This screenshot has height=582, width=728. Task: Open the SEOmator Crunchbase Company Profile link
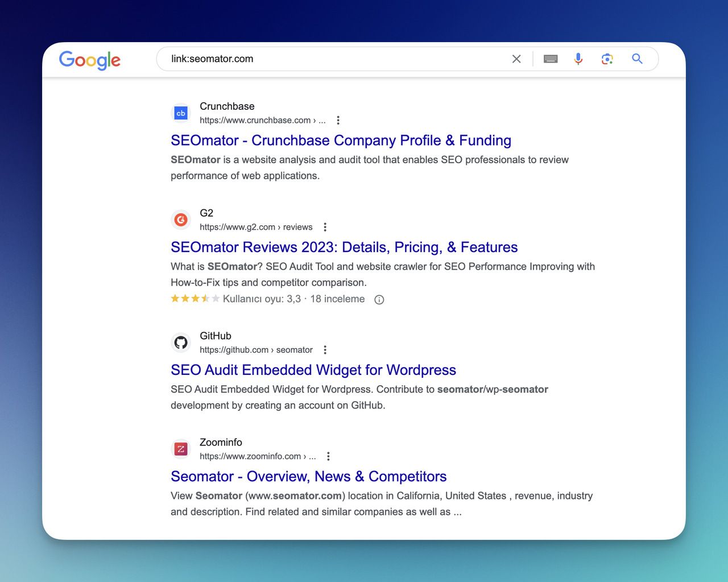pyautogui.click(x=340, y=141)
